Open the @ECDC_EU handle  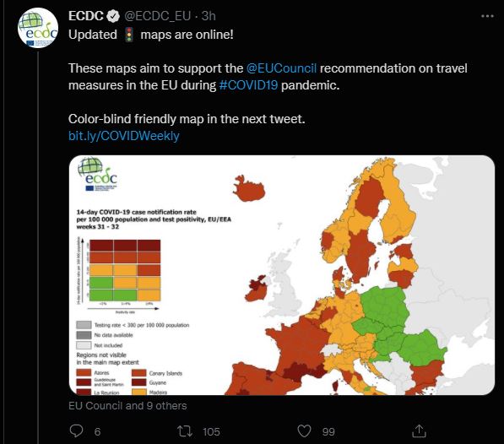coord(158,16)
